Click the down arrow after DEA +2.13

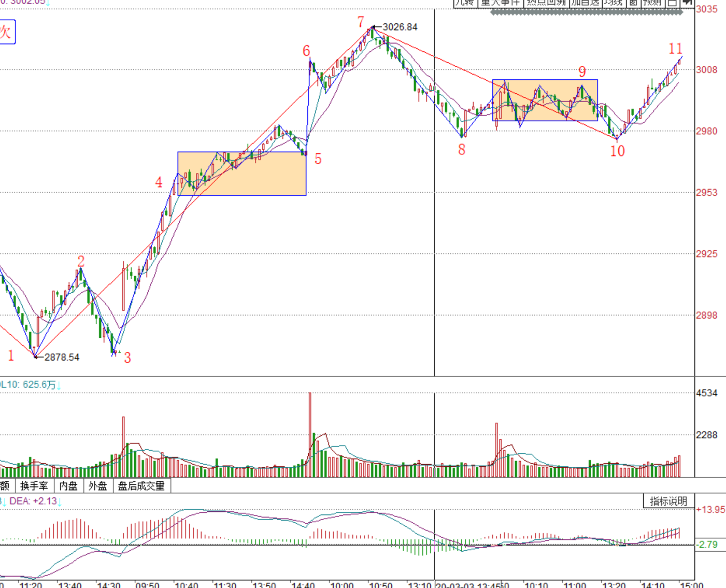(60, 501)
